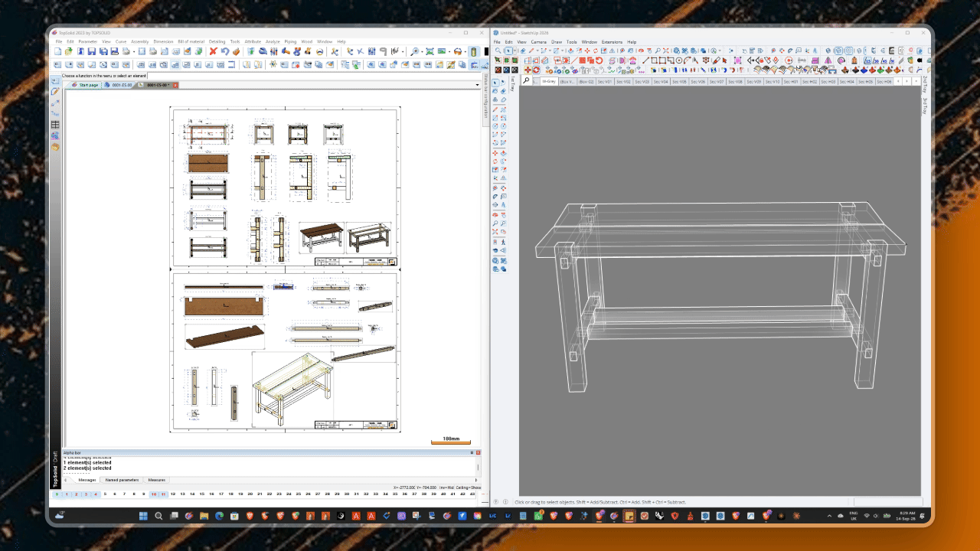Screen dimensions: 980x551
Task: Select the Eraser tool in SketchUp toolbar
Action: pos(523,51)
